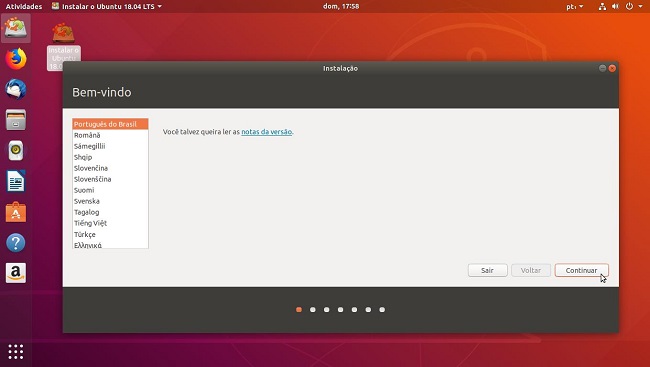Select Svenska language

pyautogui.click(x=110, y=201)
